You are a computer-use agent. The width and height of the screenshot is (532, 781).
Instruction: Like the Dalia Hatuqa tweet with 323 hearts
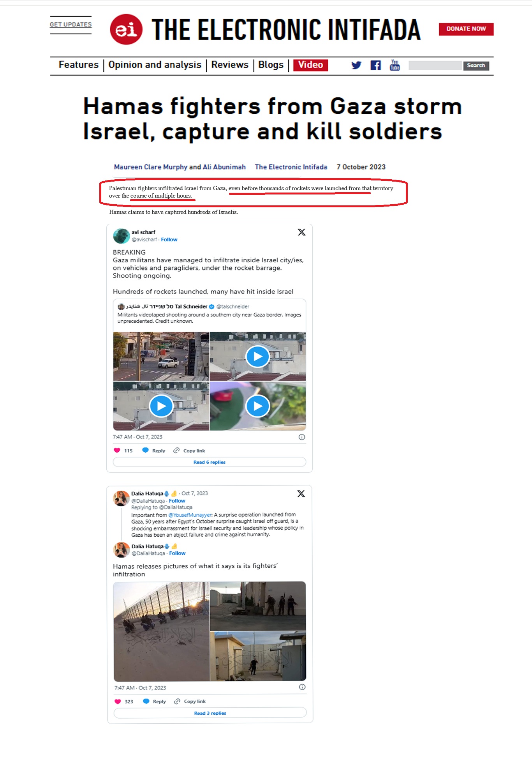(118, 701)
